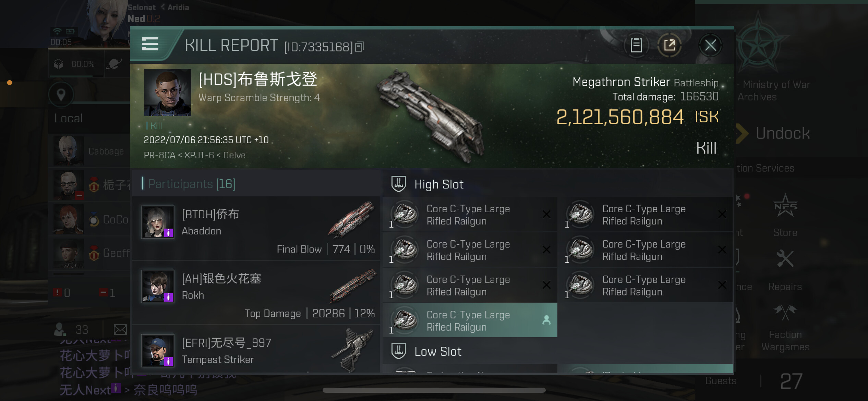Open the kill report hamburger menu
Image resolution: width=868 pixels, height=401 pixels.
[x=150, y=44]
